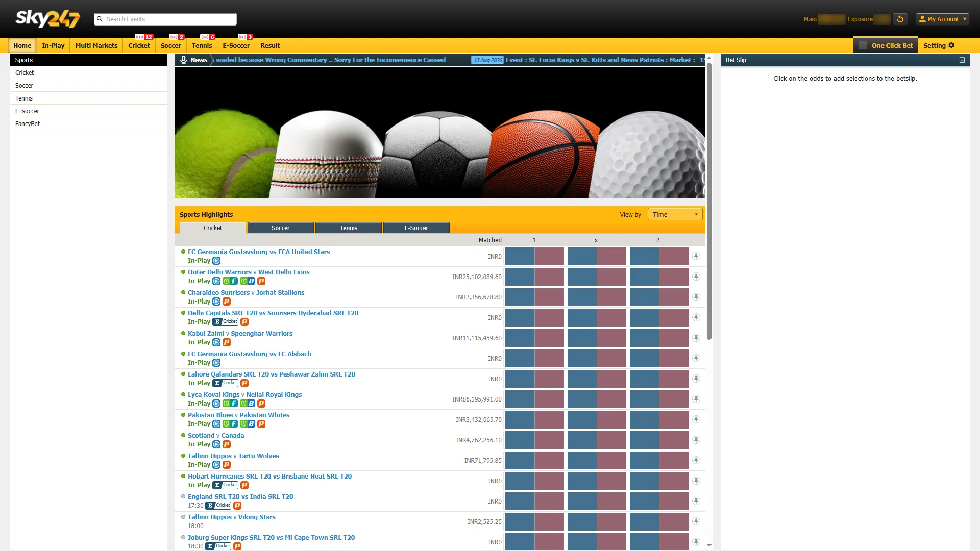Screen dimensions: 980x551
Task: Click the Fancy (F) icon on Outer Delhi Warriors row
Action: pos(230,281)
